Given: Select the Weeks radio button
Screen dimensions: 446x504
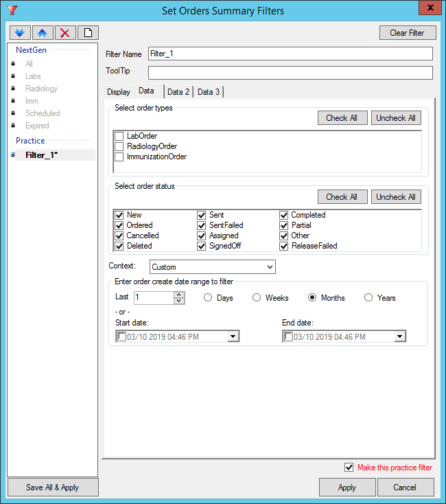Looking at the screenshot, I should pyautogui.click(x=256, y=297).
